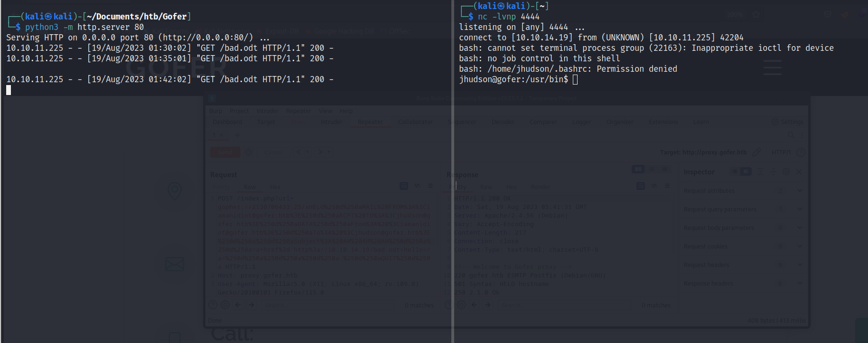868x343 pixels.
Task: Toggle Response line wrap button
Action: pyautogui.click(x=641, y=186)
